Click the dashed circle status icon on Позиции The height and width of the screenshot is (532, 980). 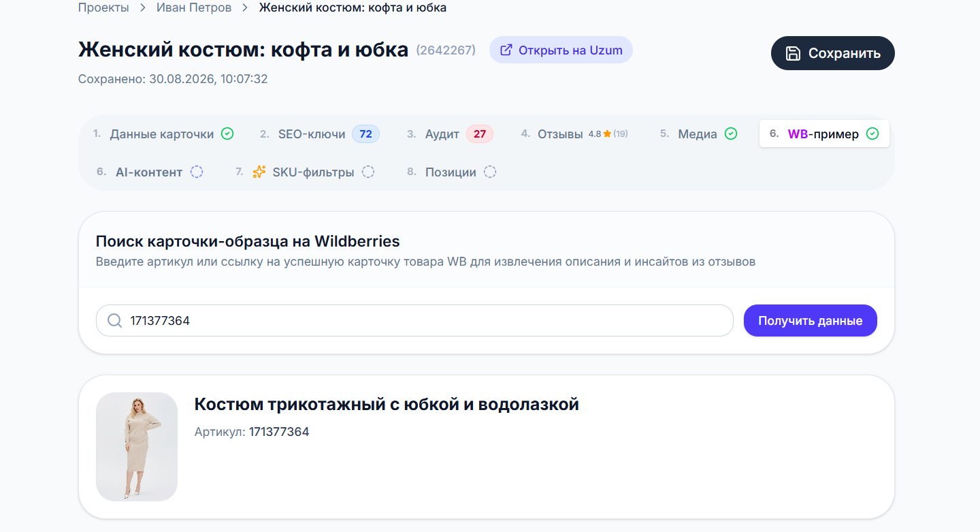pos(490,172)
